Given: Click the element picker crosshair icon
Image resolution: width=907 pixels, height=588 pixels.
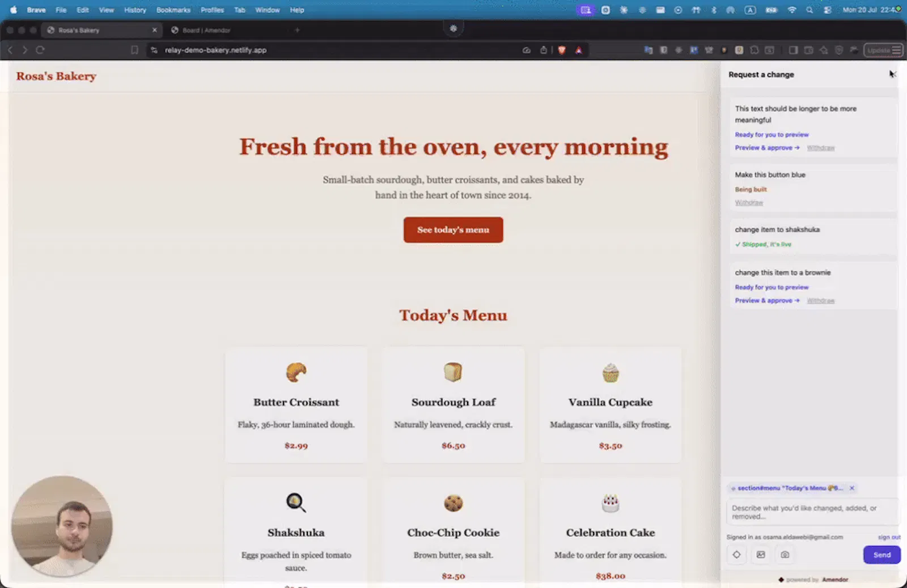Looking at the screenshot, I should pos(736,555).
